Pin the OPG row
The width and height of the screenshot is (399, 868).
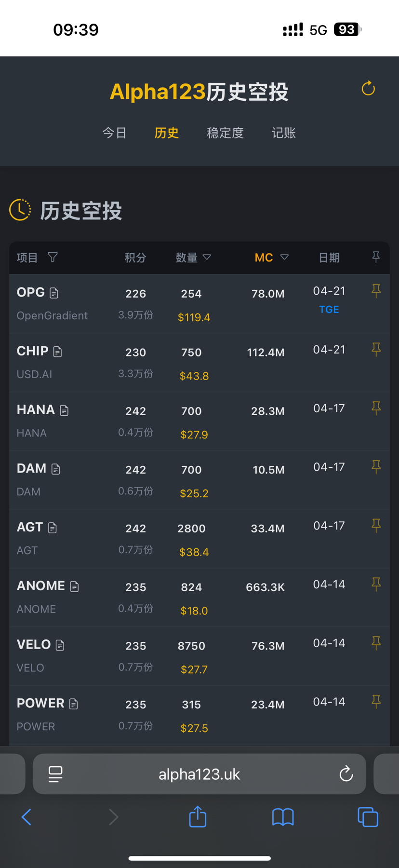pos(376,291)
